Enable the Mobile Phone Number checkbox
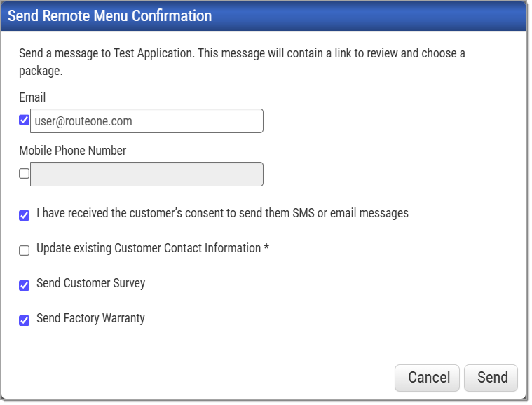532x405 pixels. coord(24,173)
